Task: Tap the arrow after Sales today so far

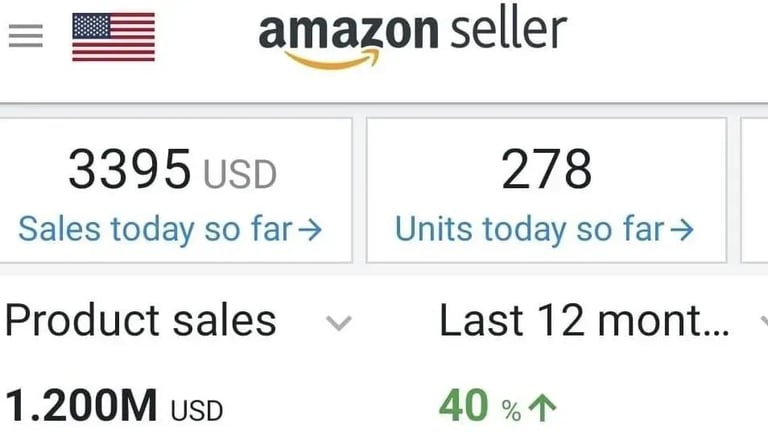Action: [311, 230]
